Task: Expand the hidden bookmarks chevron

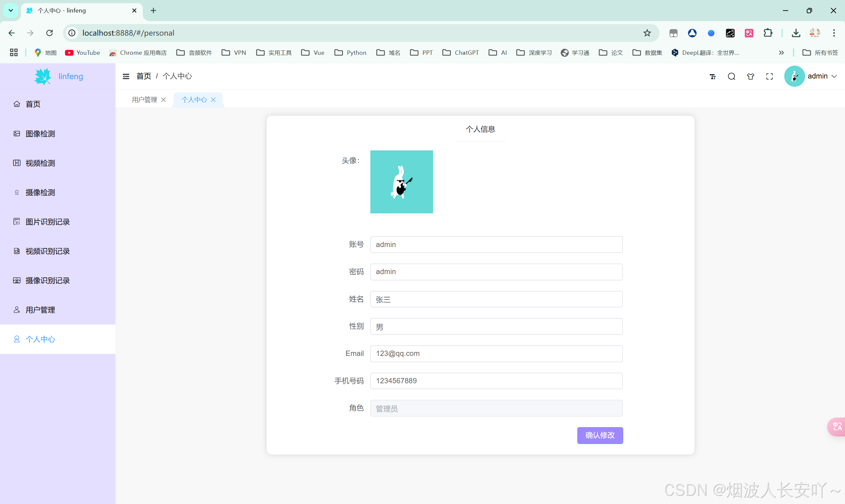Action: (781, 53)
